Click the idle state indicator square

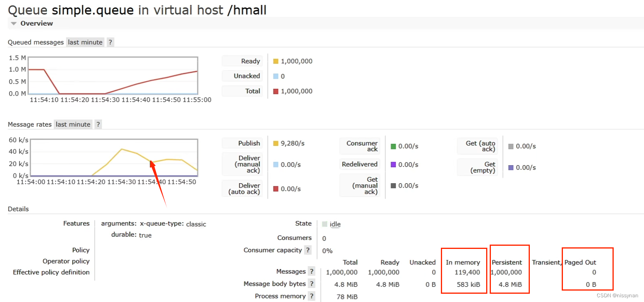(x=325, y=224)
